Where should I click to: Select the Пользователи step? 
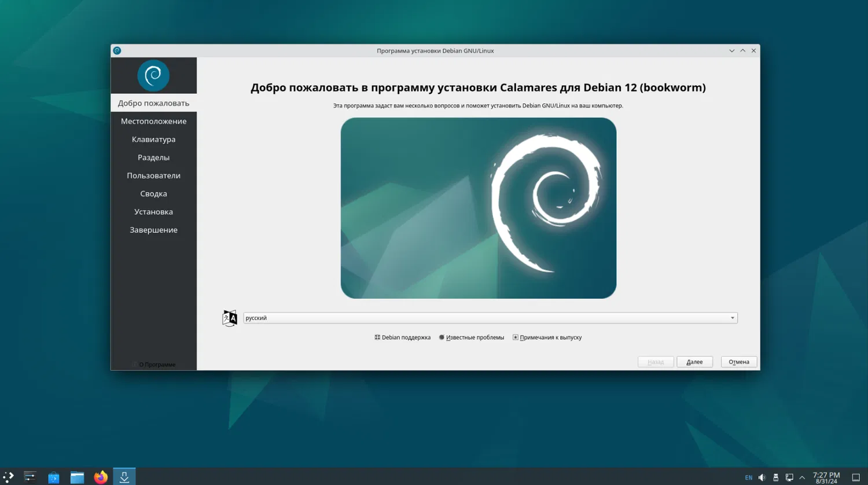click(x=153, y=175)
